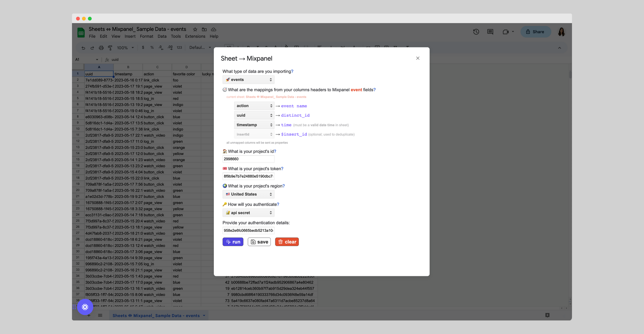Decrease decimal places icon
Screen dimensions: 644x334
tap(161, 47)
